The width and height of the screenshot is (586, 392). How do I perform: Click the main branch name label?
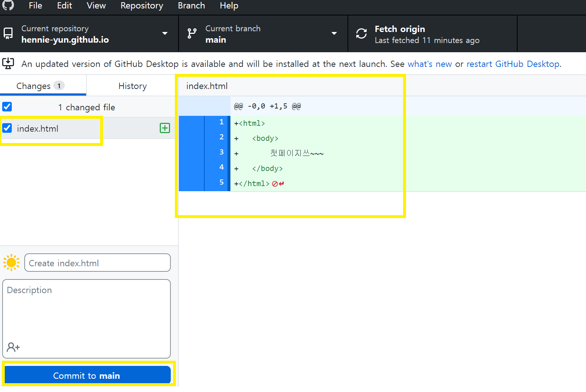coord(216,40)
